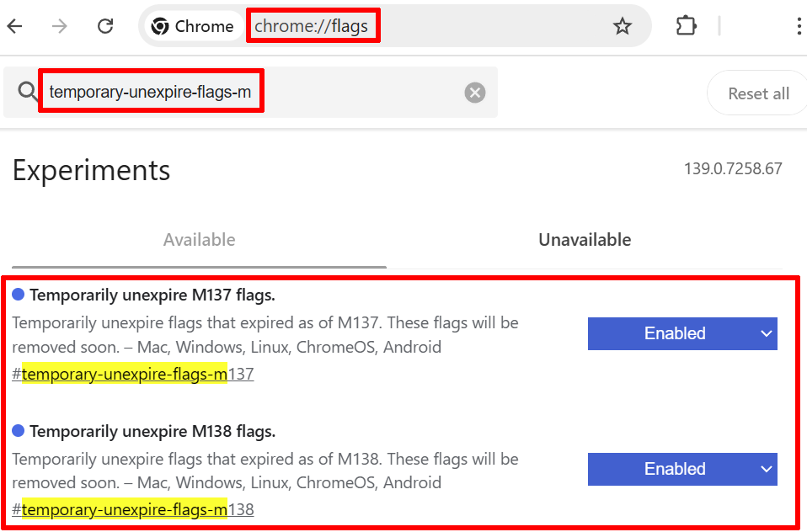Click the Experiments page heading

coord(91,170)
